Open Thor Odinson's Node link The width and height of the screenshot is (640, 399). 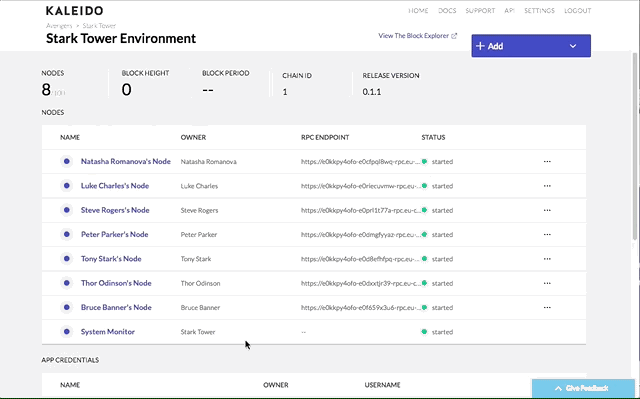point(116,283)
